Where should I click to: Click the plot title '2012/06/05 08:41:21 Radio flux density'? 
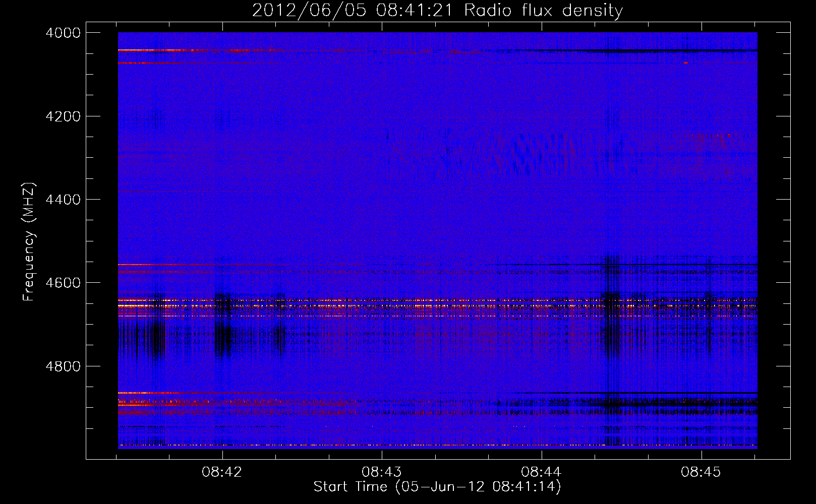pyautogui.click(x=437, y=11)
